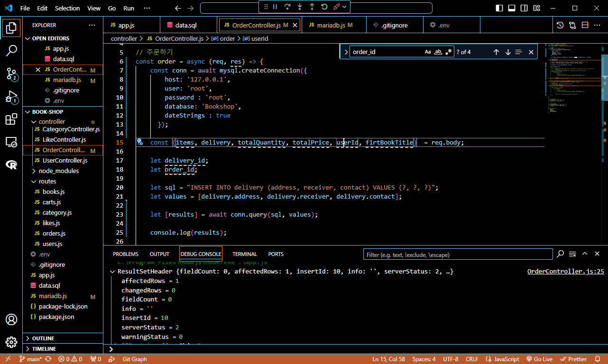Open Source Control view with 2 changes
Image resolution: width=608 pixels, height=364 pixels.
click(x=11, y=73)
